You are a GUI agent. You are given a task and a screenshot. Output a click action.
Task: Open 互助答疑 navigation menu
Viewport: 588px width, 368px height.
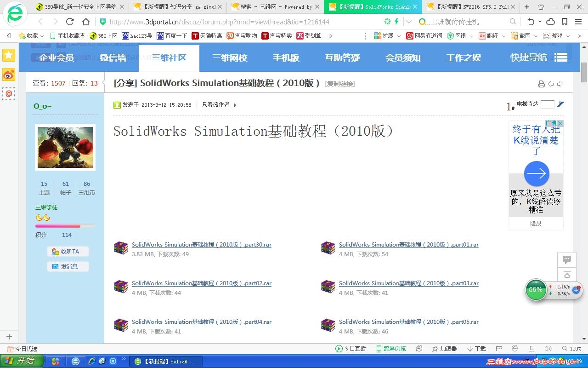342,57
